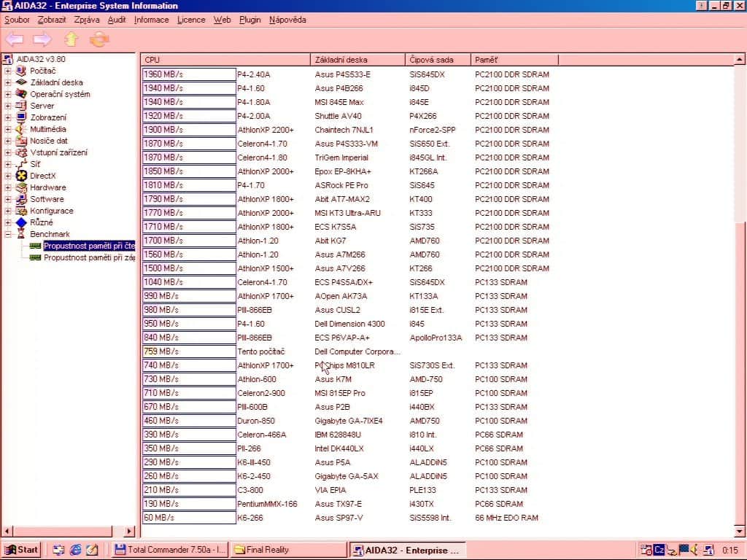Image resolution: width=747 pixels, height=560 pixels.
Task: Expand the DirectX tree node
Action: pos(7,176)
